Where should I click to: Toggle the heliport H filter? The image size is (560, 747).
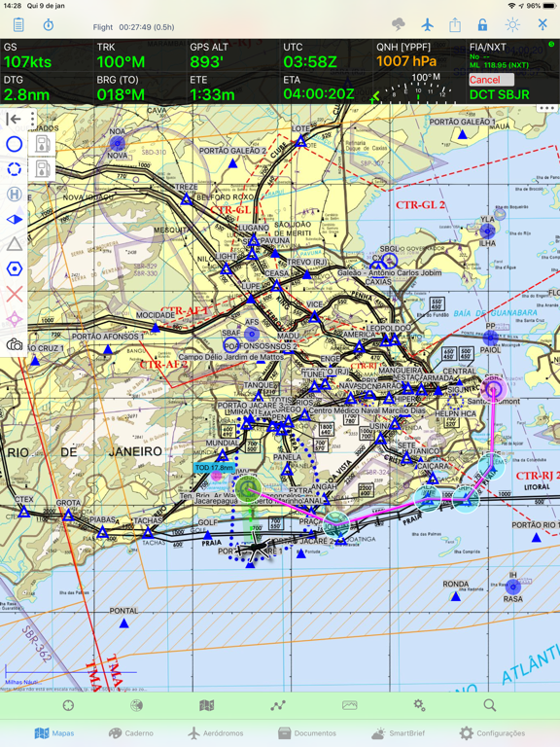point(15,194)
